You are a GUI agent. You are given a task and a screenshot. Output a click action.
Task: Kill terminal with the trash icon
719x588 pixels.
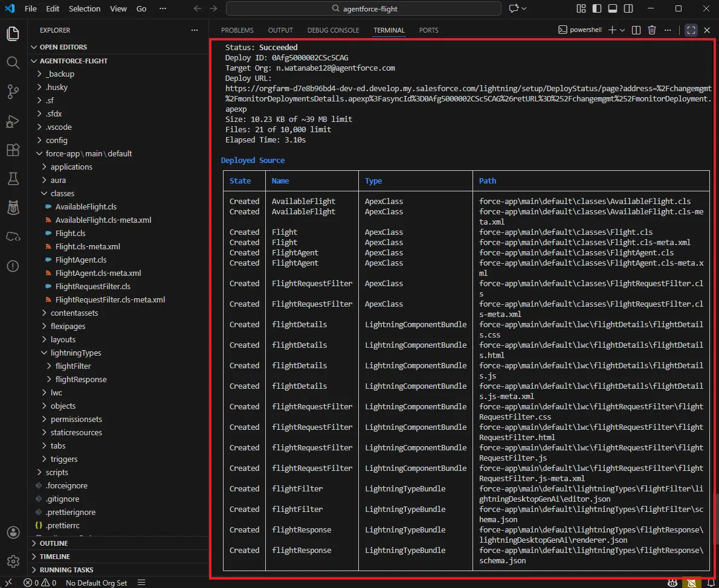pos(651,30)
